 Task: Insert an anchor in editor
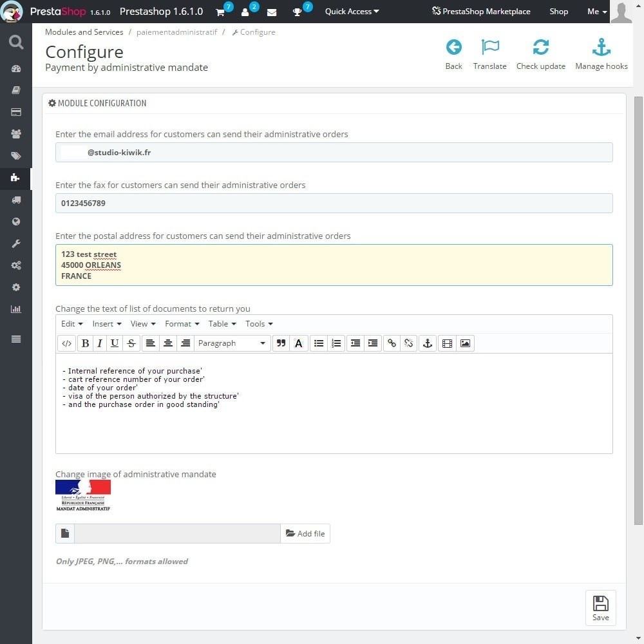[428, 343]
